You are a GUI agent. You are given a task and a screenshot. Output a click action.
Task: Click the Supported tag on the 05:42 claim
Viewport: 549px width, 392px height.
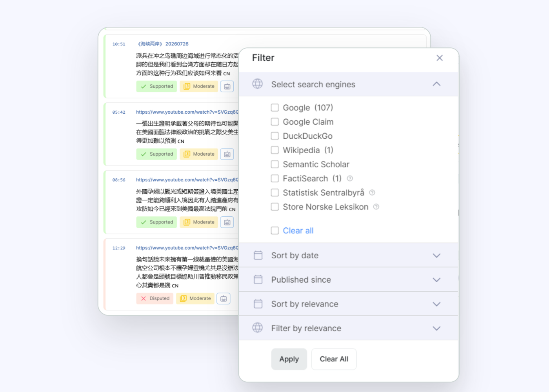(156, 154)
